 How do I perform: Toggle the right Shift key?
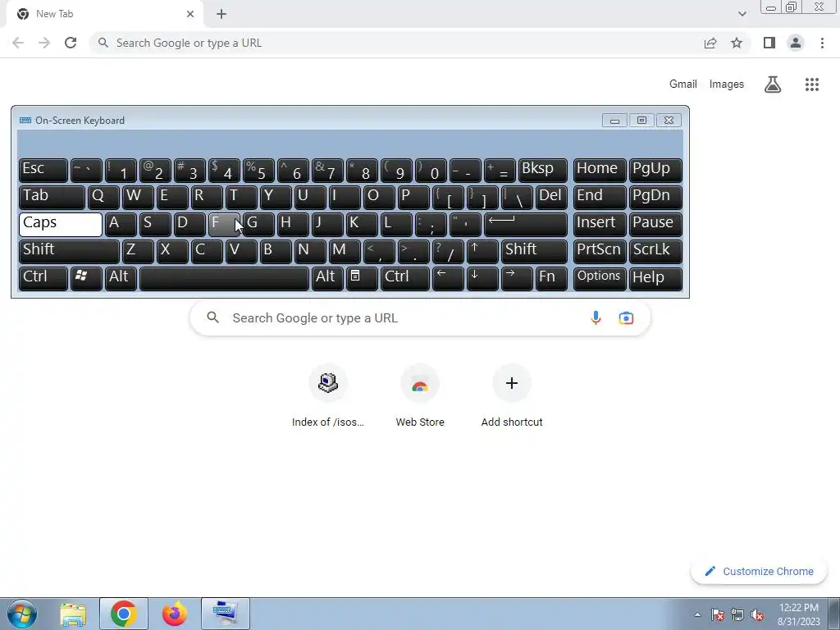(534, 251)
